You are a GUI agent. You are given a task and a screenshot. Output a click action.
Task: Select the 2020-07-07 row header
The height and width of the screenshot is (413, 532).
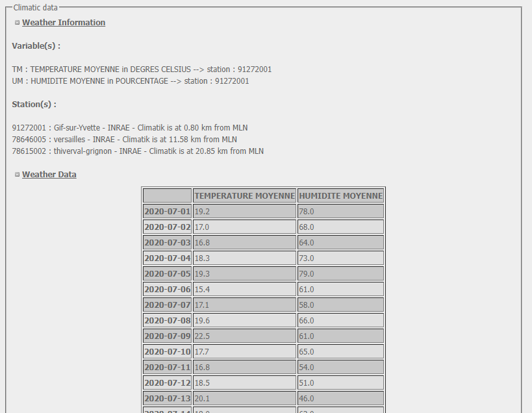pyautogui.click(x=168, y=305)
